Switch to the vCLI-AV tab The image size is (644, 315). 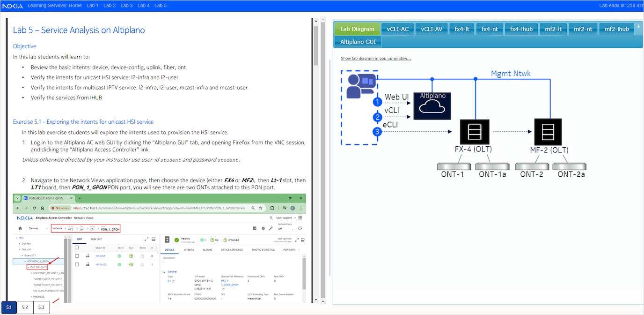[x=432, y=29]
